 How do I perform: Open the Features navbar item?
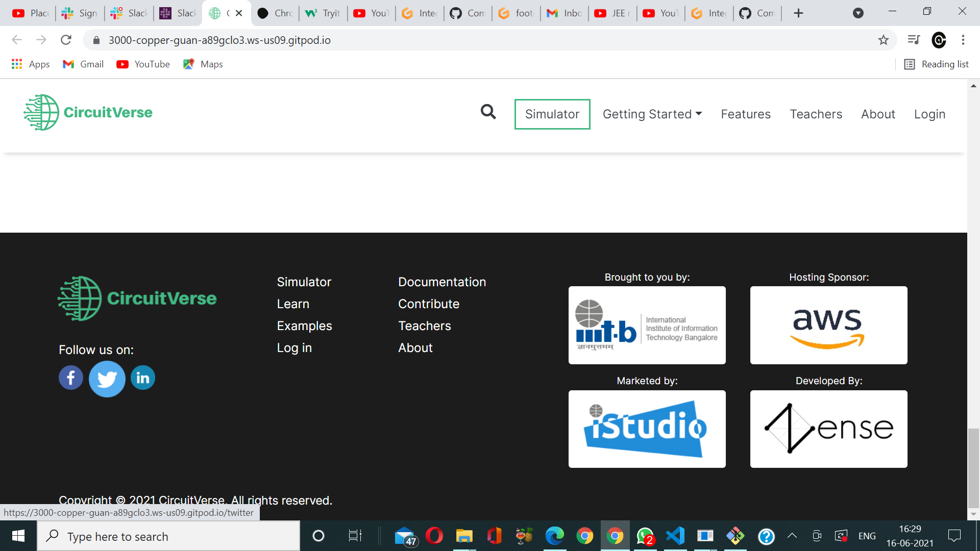[x=745, y=114]
